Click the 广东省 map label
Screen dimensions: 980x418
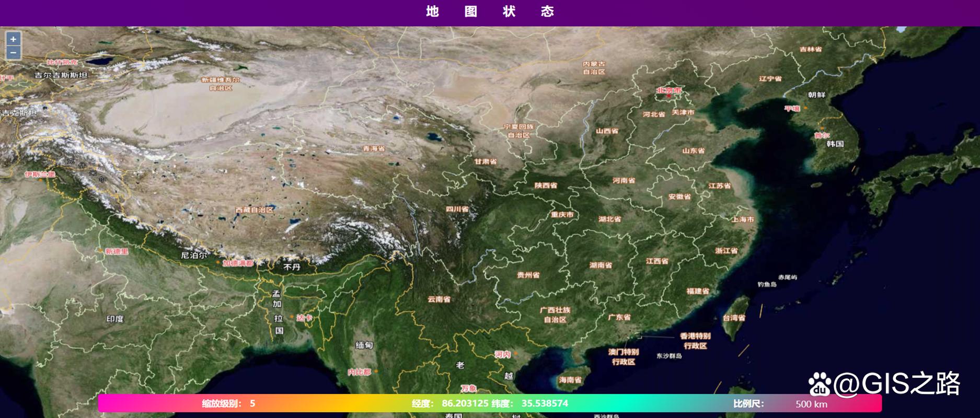point(619,317)
